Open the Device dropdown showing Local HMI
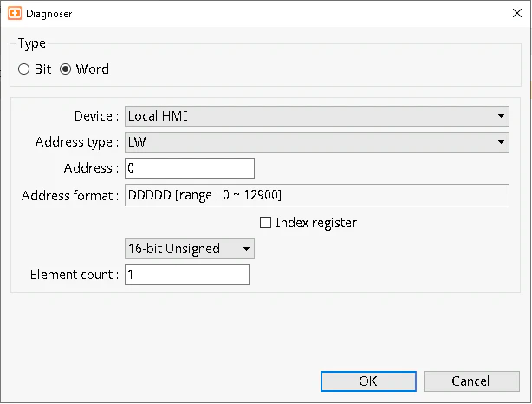This screenshot has width=532, height=404. [317, 116]
